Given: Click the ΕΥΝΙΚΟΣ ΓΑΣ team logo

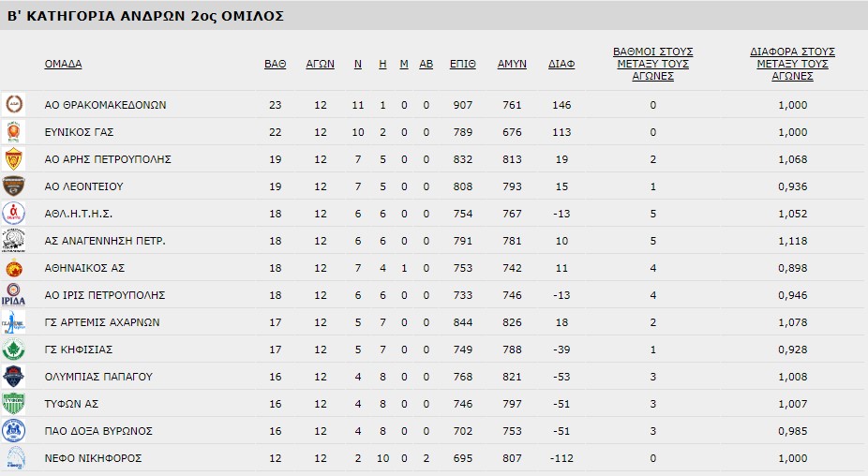Looking at the screenshot, I should 15,132.
